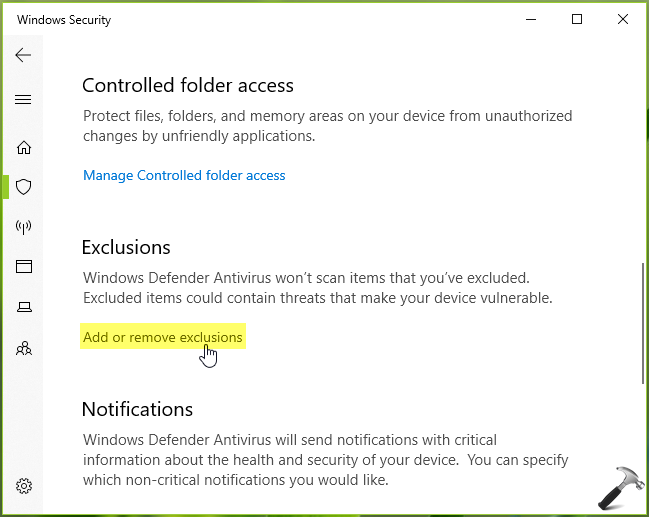Open Settings gear in the sidebar
The height and width of the screenshot is (517, 649).
pyautogui.click(x=24, y=487)
